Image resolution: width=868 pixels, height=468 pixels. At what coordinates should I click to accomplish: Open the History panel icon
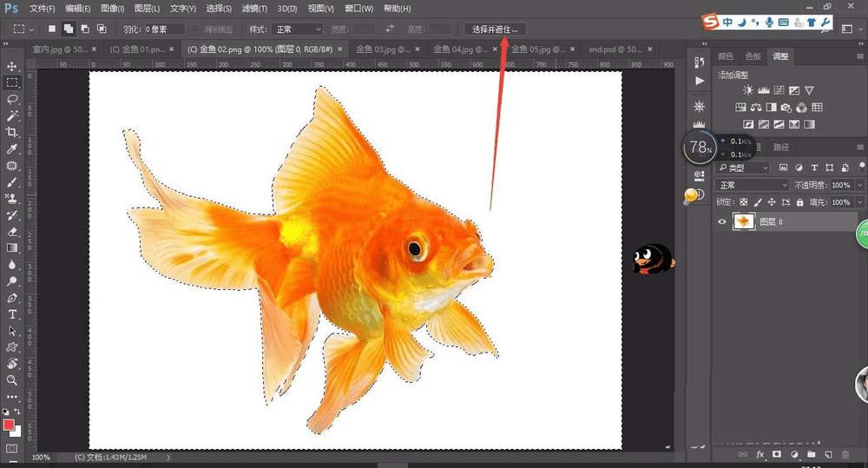pyautogui.click(x=699, y=63)
